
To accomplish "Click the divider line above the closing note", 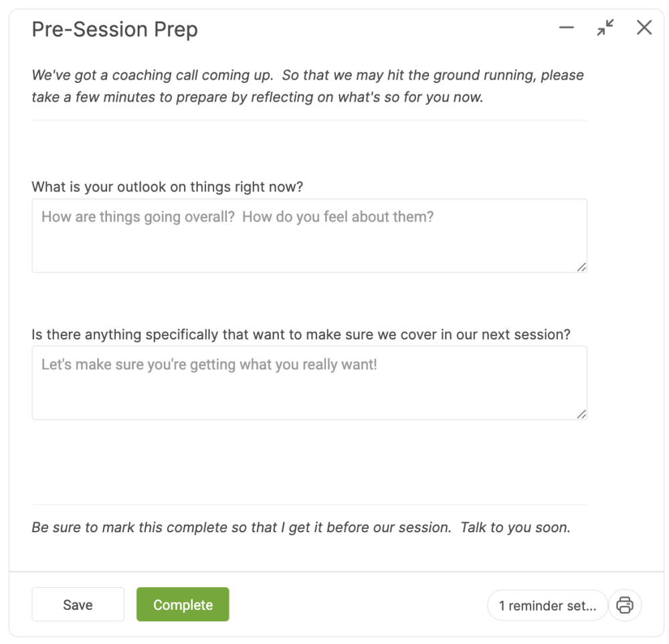I will [x=309, y=505].
